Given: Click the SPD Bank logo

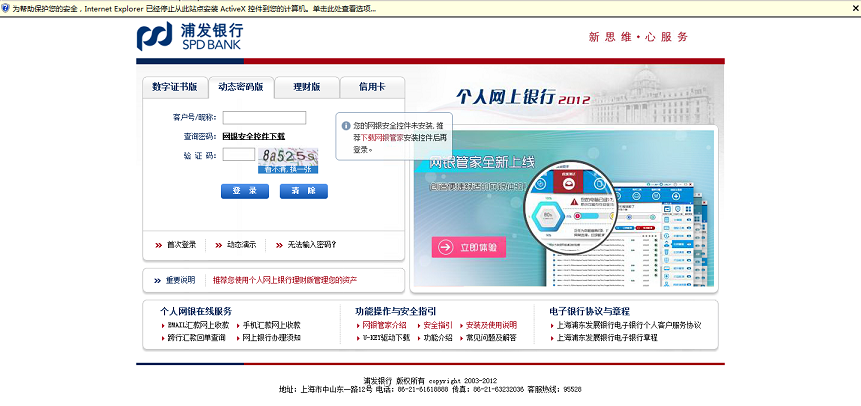Looking at the screenshot, I should pos(190,36).
